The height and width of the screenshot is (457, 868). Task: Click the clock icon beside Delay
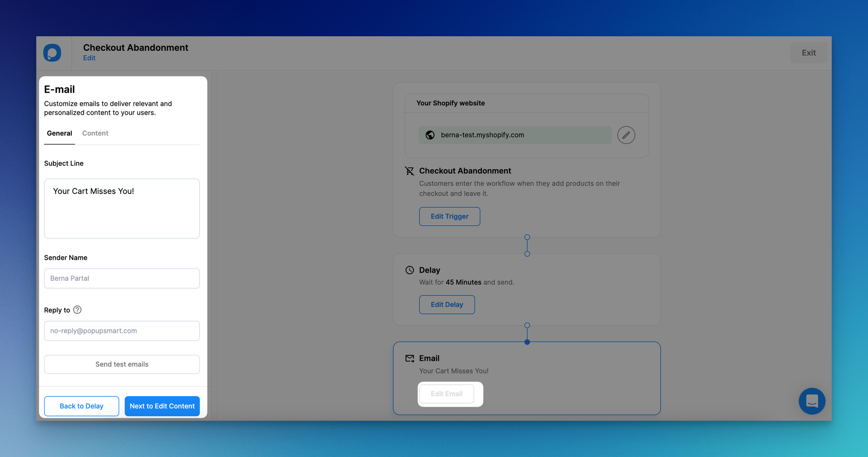[x=409, y=270]
